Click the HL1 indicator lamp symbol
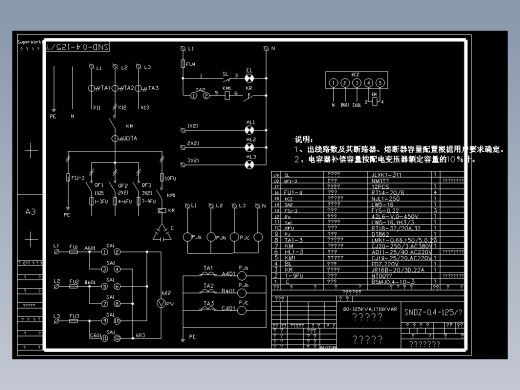This screenshot has height=390, width=520. pyautogui.click(x=249, y=130)
